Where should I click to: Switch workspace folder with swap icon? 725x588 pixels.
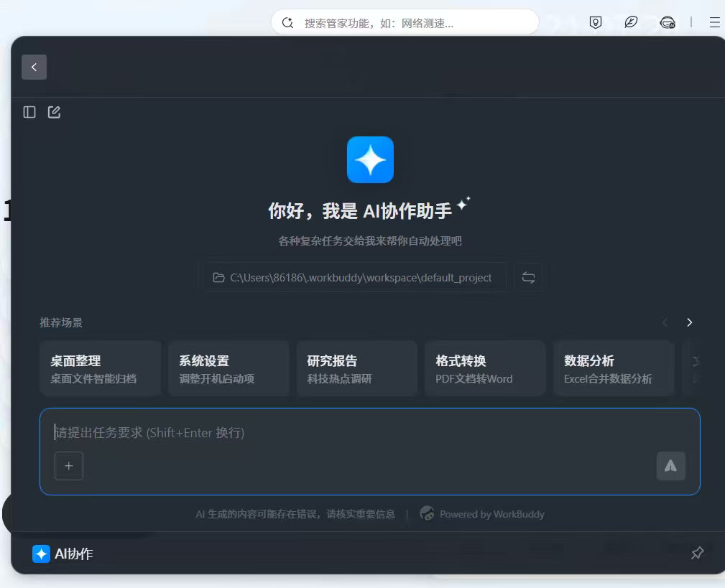[x=528, y=277]
